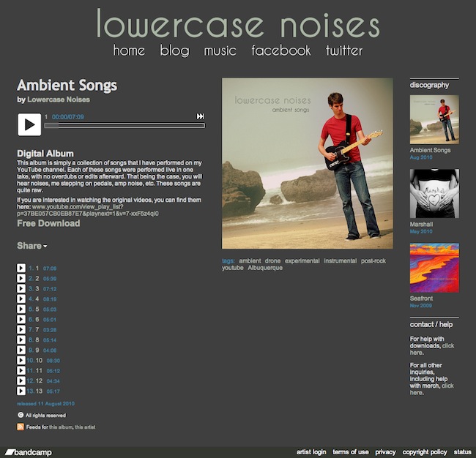Play track 9 from the track list
476x458 pixels.
21,350
